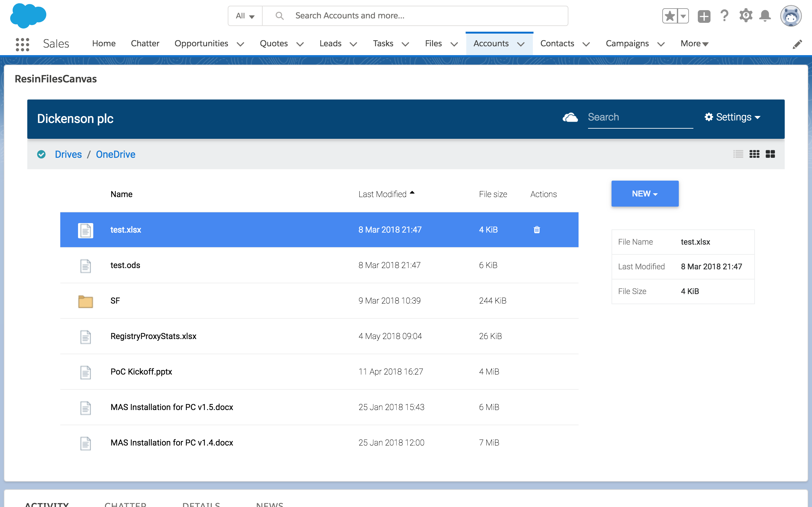Click the help question mark icon
Screen dimensions: 812x507
pos(724,16)
